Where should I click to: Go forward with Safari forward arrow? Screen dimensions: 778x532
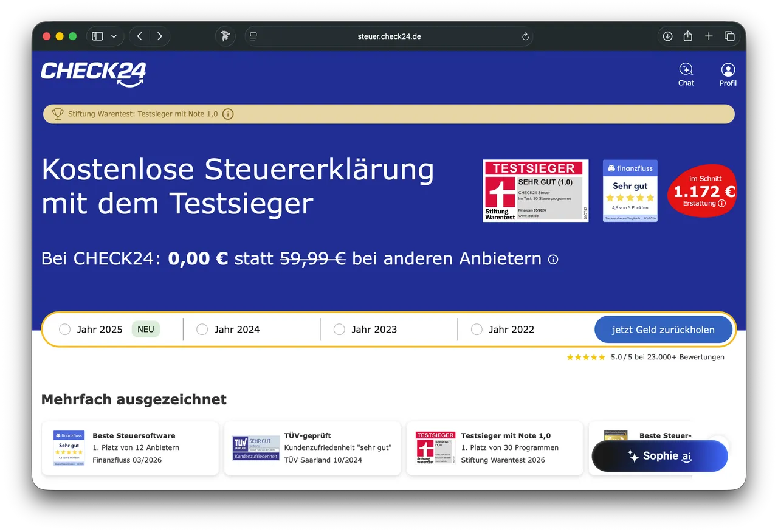[x=159, y=36]
